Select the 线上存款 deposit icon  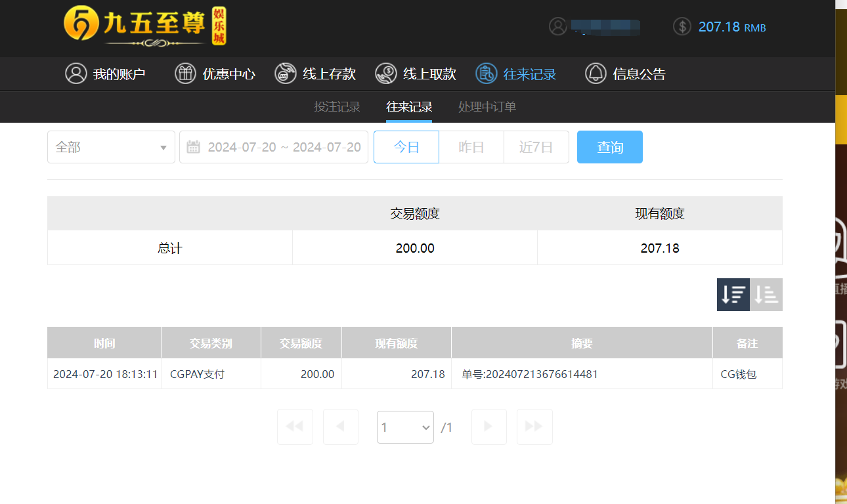[x=285, y=73]
